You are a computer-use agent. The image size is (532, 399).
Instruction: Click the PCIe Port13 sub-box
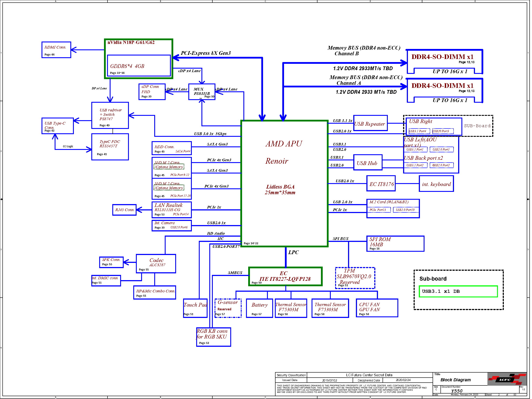379,210
